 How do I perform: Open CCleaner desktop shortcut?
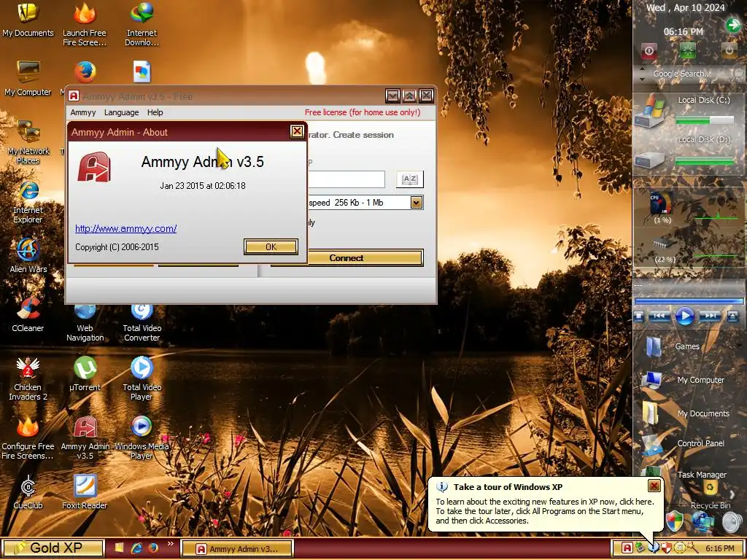(28, 315)
